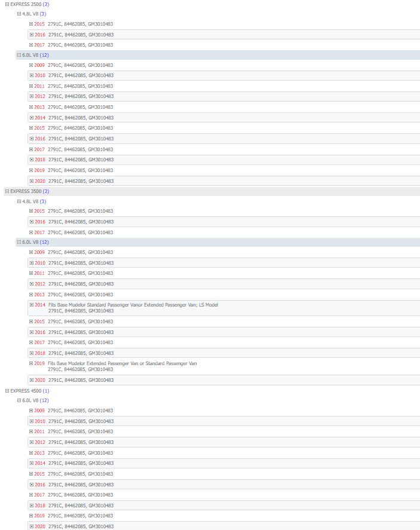This screenshot has width=420, height=530.
Task: Click year 2019 under EXPRESS 4500 6.0L V8
Action: pyautogui.click(x=39, y=516)
